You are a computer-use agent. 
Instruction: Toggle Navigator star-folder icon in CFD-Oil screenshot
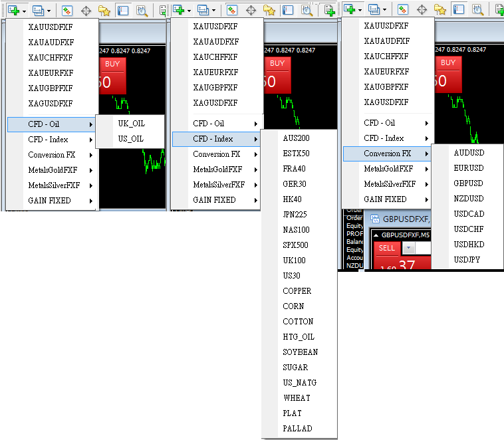pyautogui.click(x=104, y=11)
